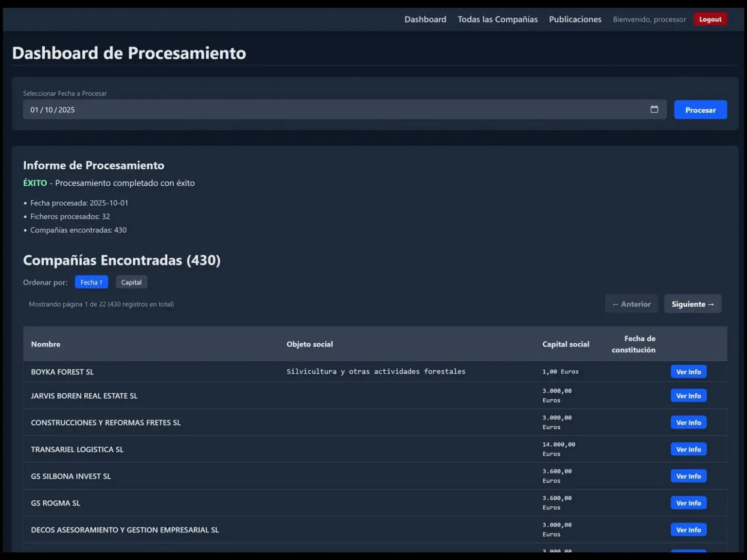Toggle sorting by Capital
This screenshot has width=747, height=560.
click(131, 282)
